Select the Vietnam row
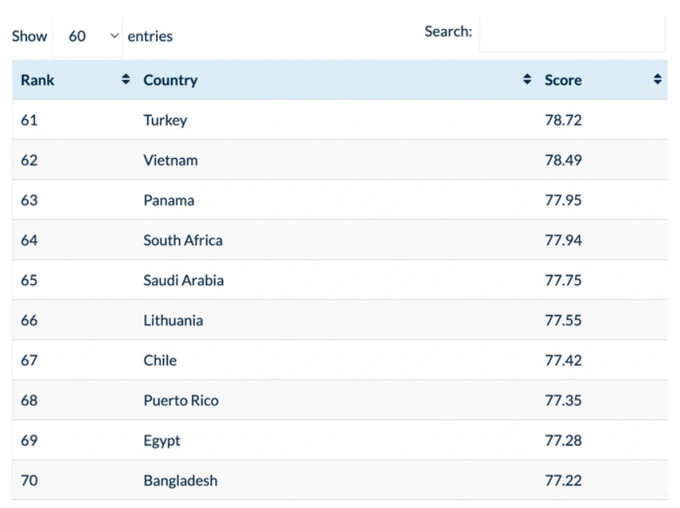 (340, 160)
